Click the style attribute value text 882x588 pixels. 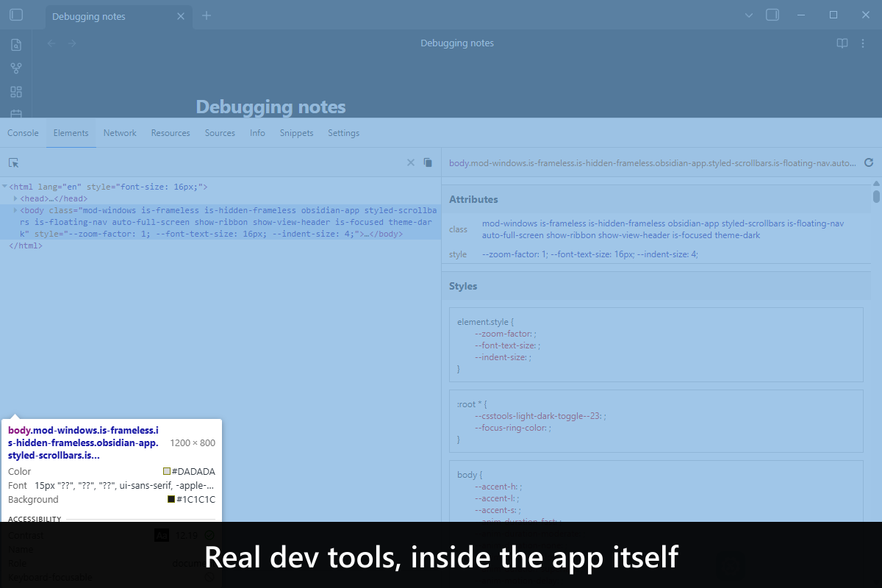pos(590,254)
